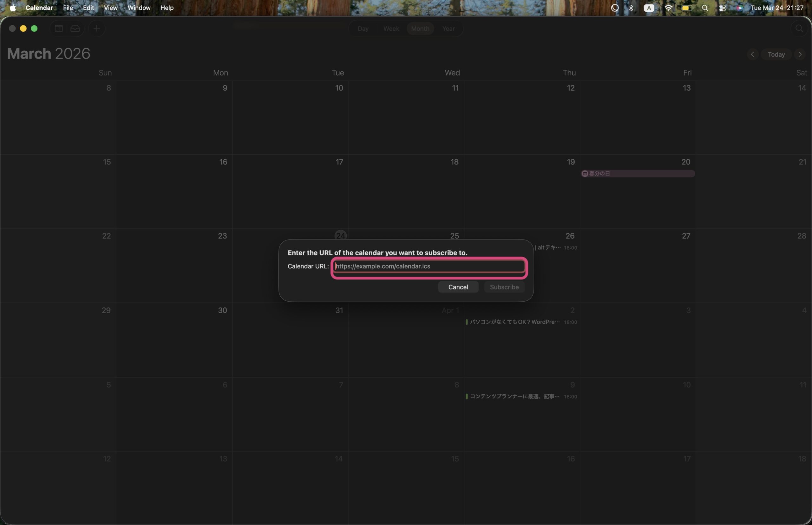The height and width of the screenshot is (525, 812).
Task: Click the calendars list toolbar icon
Action: (x=59, y=29)
